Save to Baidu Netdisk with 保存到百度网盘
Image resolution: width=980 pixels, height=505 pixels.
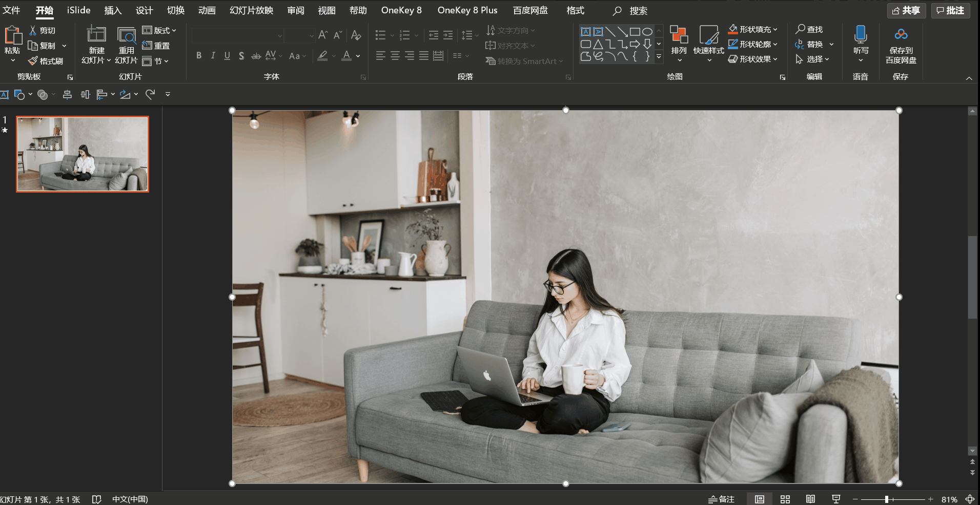pos(901,45)
